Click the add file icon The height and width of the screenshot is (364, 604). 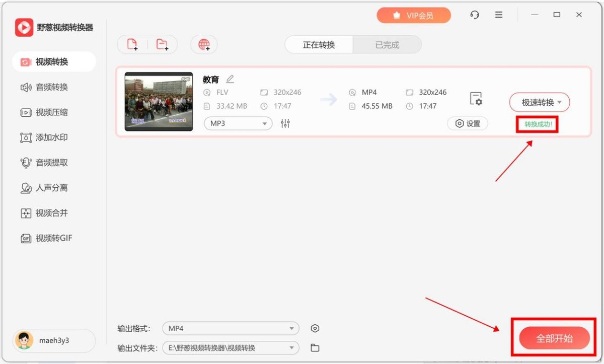pos(132,44)
